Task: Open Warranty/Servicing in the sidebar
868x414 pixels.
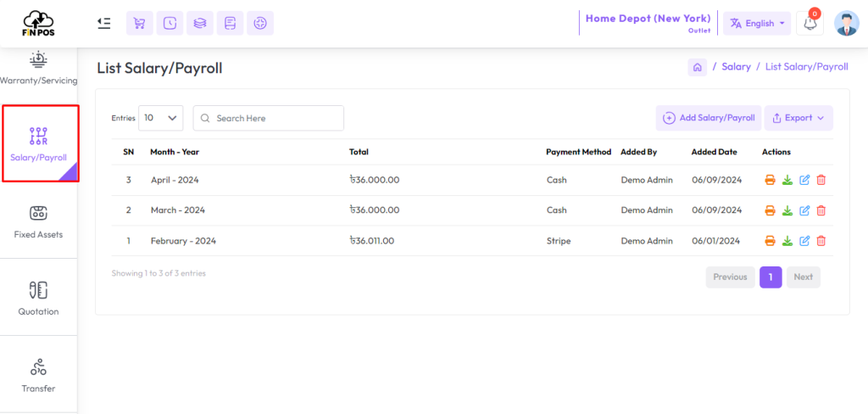Action: [38, 68]
